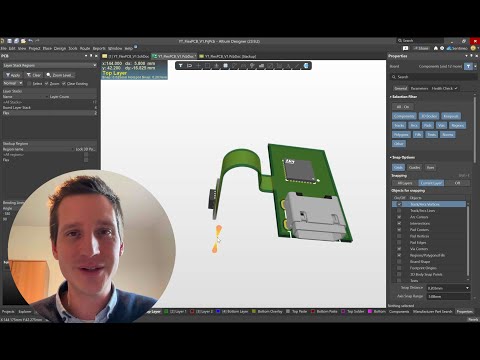Click the chart icon in the active bar
Viewport: 480px width, 360px height.
(x=261, y=66)
